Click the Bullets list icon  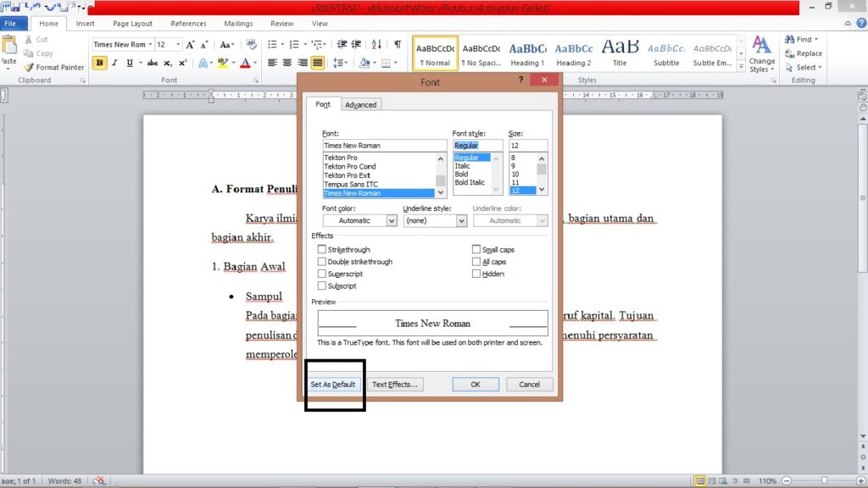point(272,45)
